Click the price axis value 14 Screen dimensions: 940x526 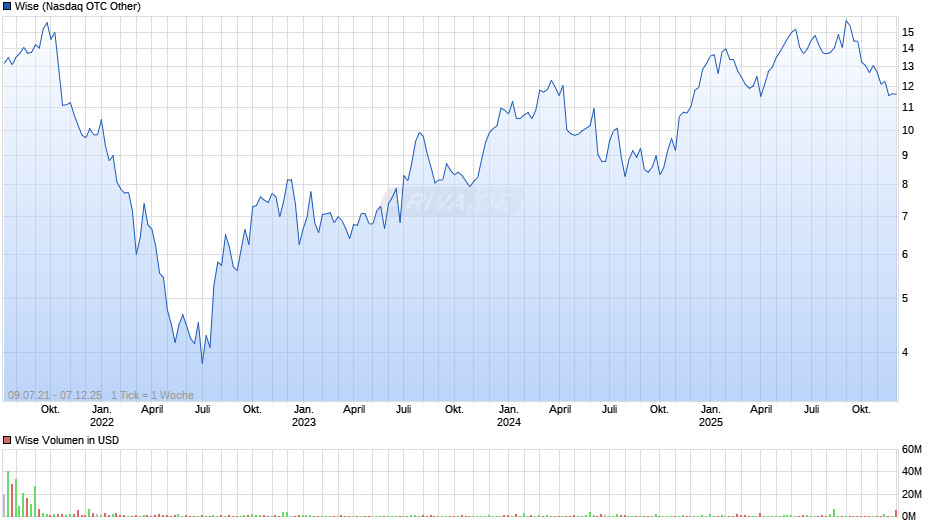pos(908,49)
